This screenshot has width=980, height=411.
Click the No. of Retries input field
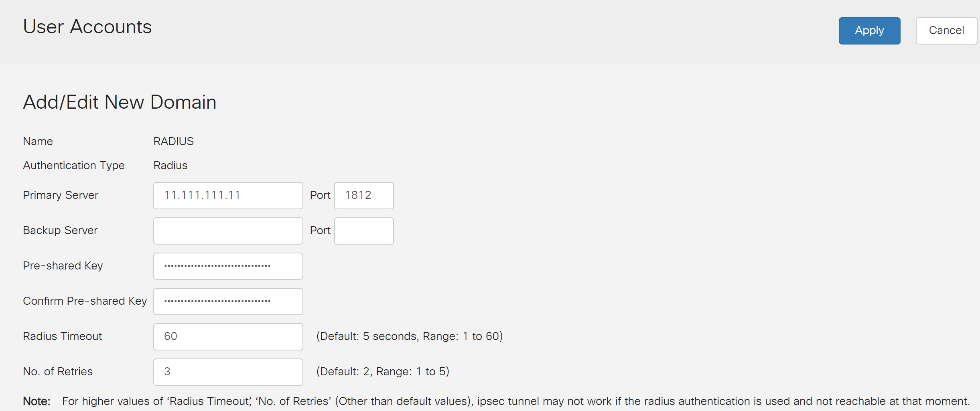(228, 372)
